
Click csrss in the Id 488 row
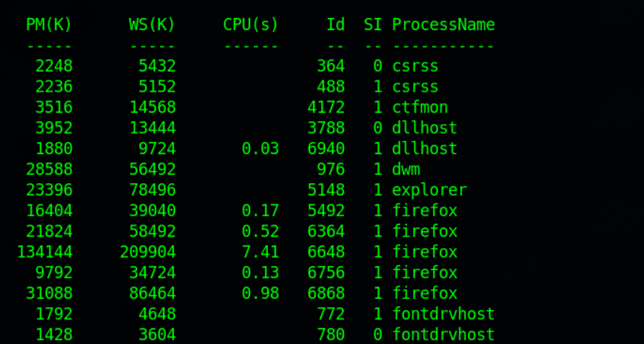pos(415,86)
